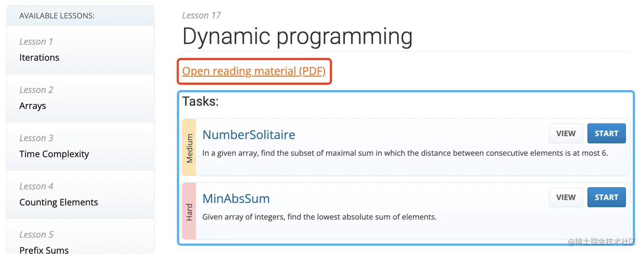Select Lesson 2 Arrays in sidebar
This screenshot has width=644, height=254.
[80, 98]
